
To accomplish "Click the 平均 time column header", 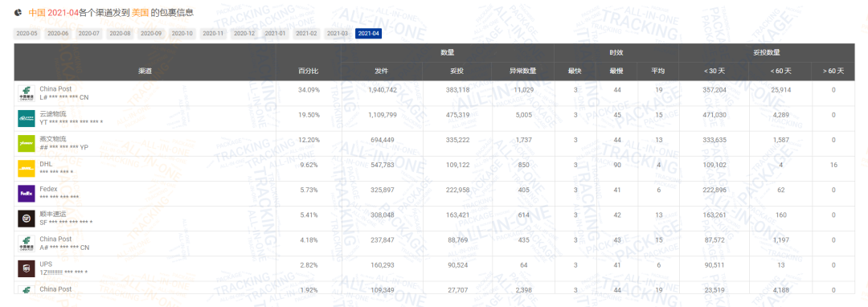I will [x=658, y=72].
